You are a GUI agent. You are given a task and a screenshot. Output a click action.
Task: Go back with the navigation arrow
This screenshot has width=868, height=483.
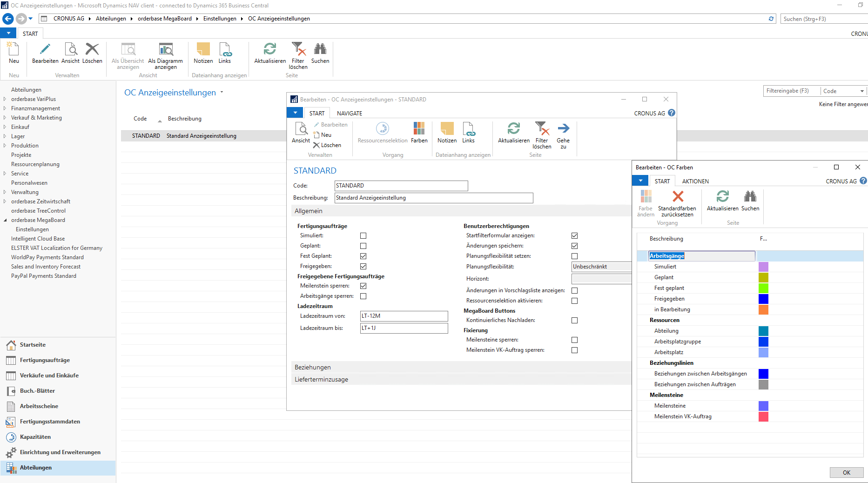coord(8,19)
